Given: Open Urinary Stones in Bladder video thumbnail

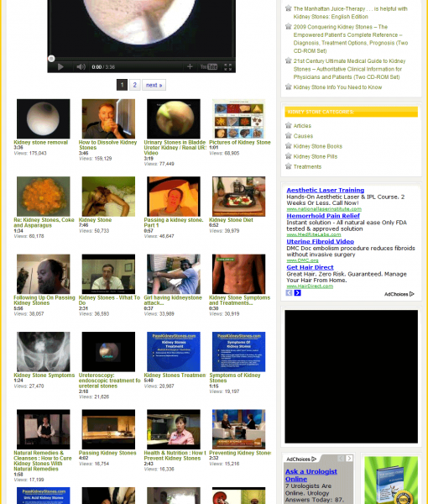Looking at the screenshot, I should [174, 118].
